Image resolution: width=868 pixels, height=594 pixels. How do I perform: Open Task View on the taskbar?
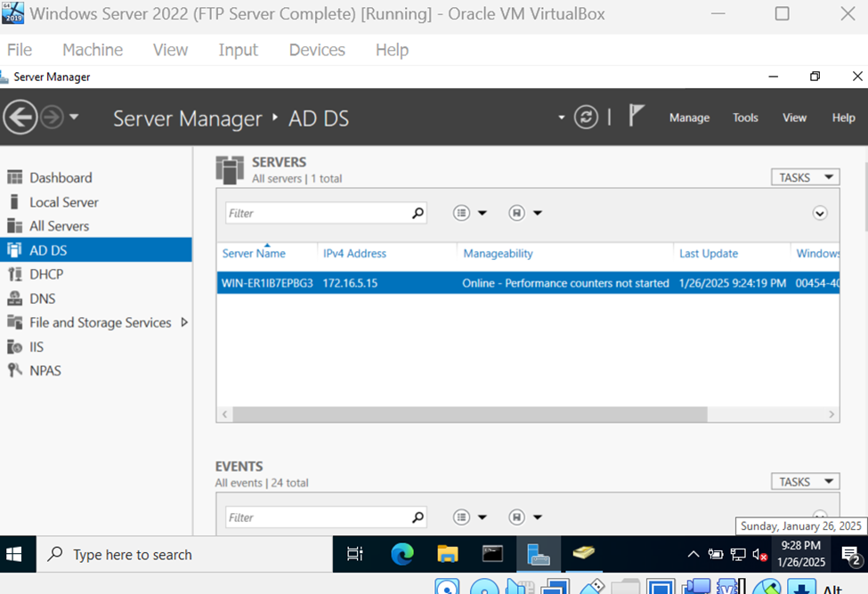354,554
